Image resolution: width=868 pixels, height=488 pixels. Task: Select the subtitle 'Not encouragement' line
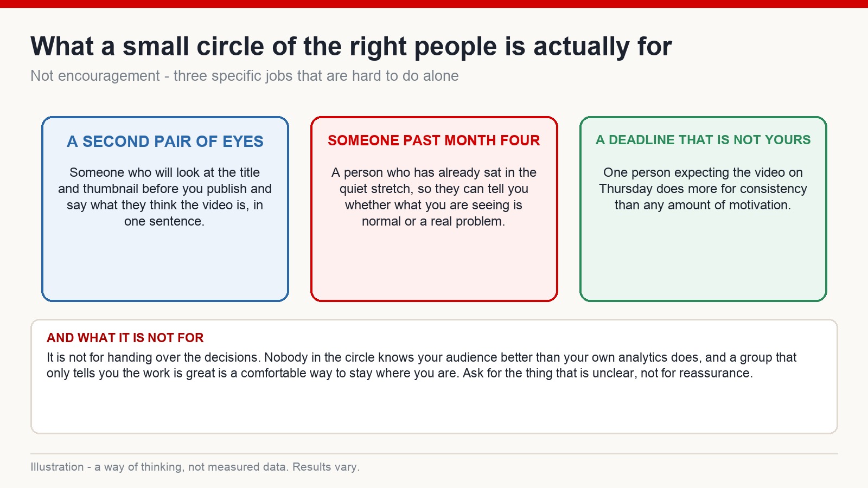pyautogui.click(x=245, y=76)
